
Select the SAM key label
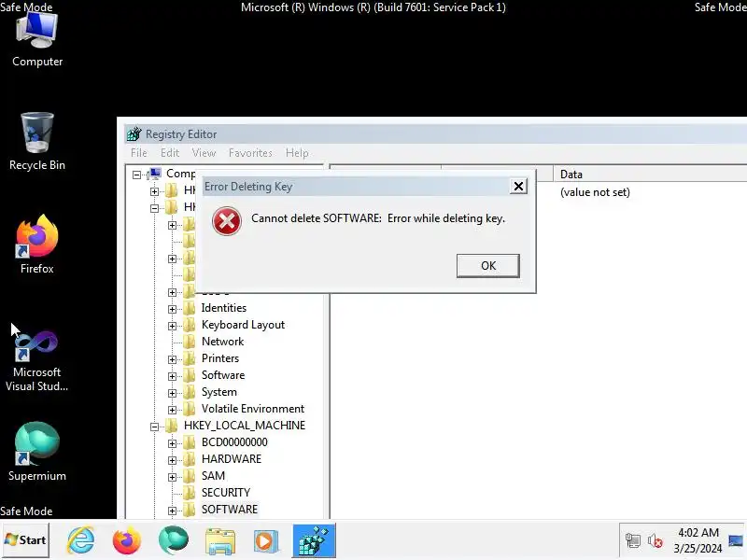coord(213,476)
